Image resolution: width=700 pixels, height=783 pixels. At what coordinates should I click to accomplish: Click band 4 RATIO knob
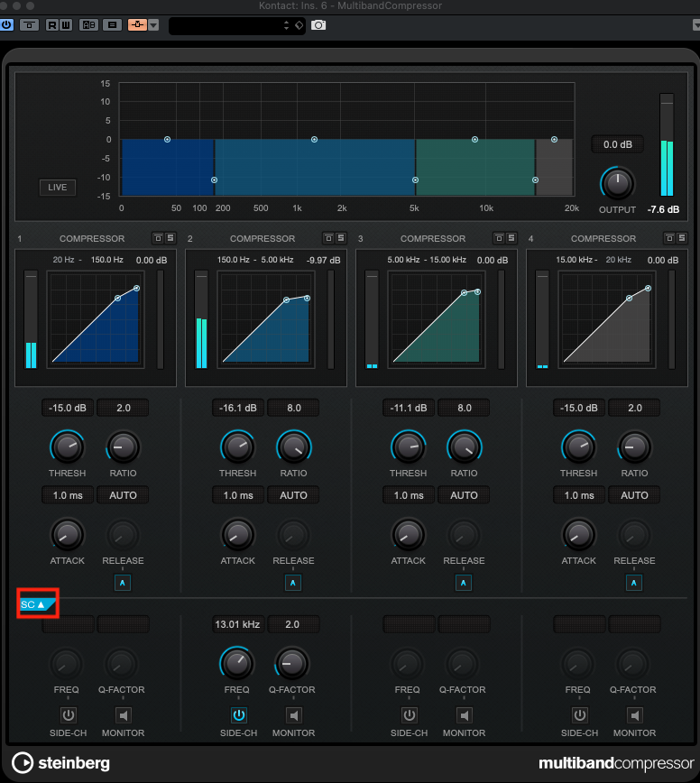(634, 447)
